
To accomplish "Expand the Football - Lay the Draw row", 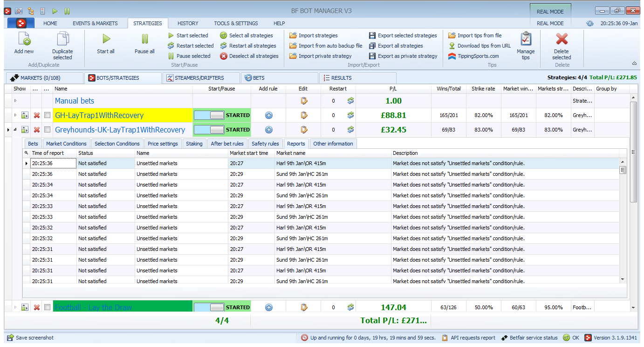I will pyautogui.click(x=15, y=307).
